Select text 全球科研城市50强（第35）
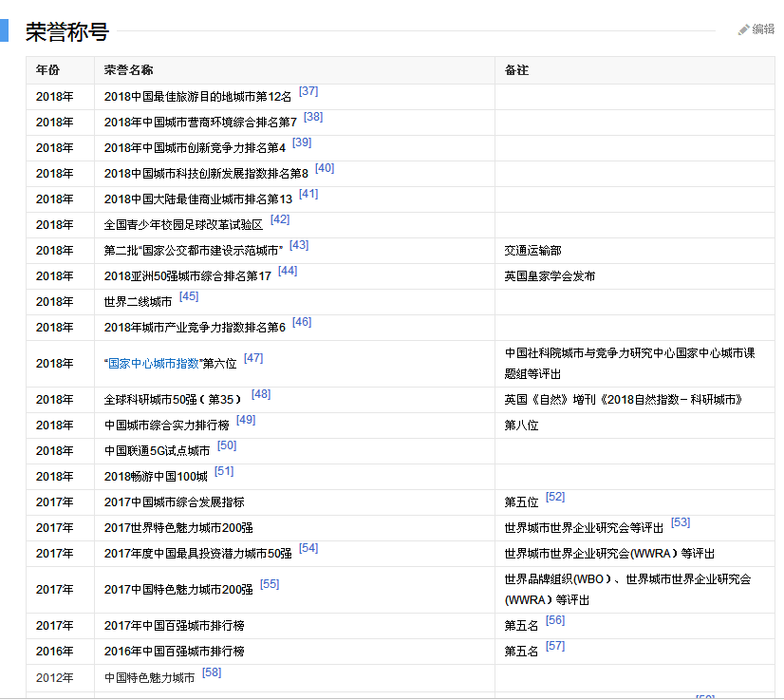This screenshot has height=700, width=784. pyautogui.click(x=173, y=400)
